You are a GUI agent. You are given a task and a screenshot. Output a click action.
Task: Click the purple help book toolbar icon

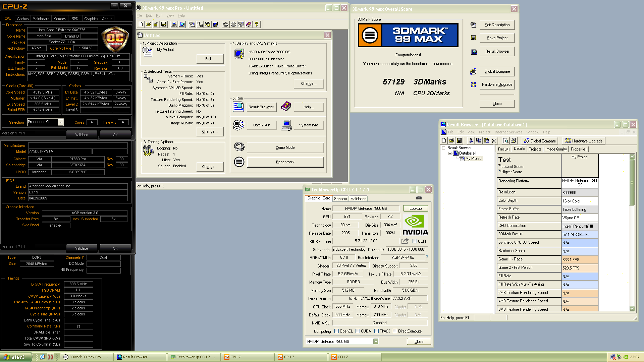pyautogui.click(x=249, y=24)
